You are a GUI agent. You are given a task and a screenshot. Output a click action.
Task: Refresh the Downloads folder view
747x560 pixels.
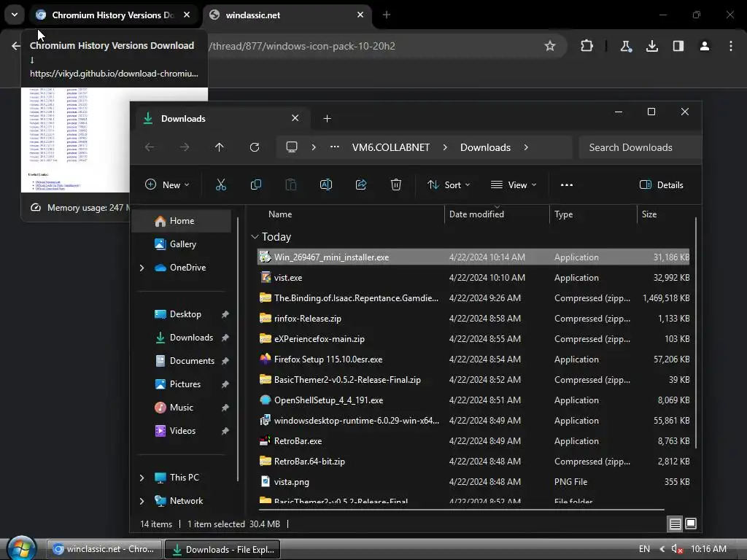point(255,147)
